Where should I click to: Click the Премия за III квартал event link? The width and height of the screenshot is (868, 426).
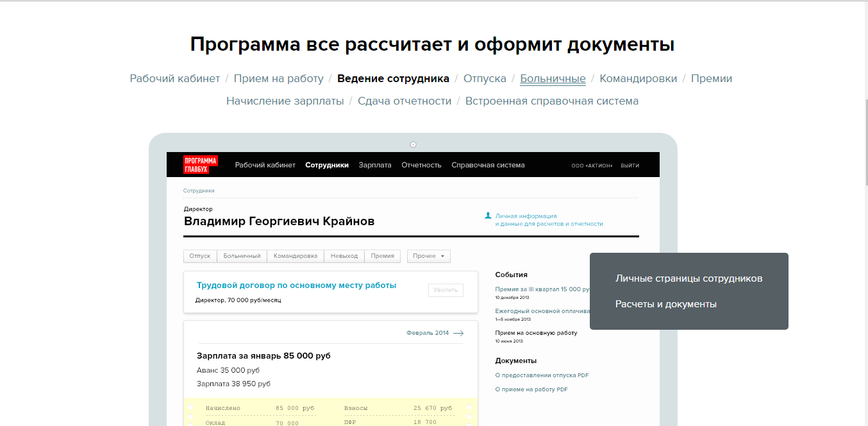point(540,289)
